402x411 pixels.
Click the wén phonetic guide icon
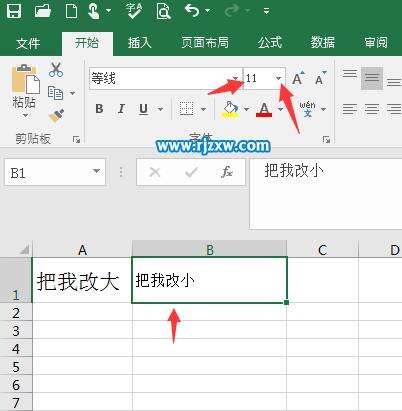[x=307, y=109]
